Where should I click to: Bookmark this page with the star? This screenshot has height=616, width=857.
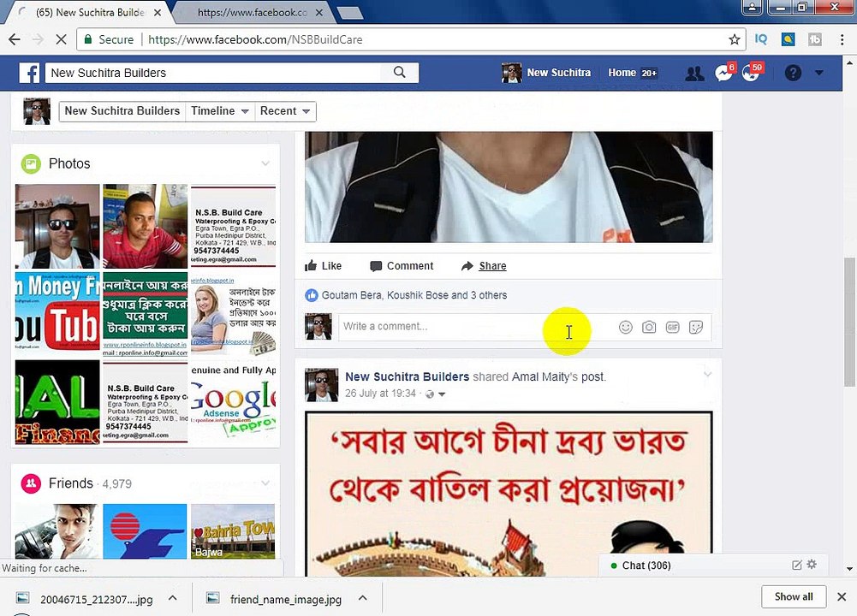click(x=734, y=39)
